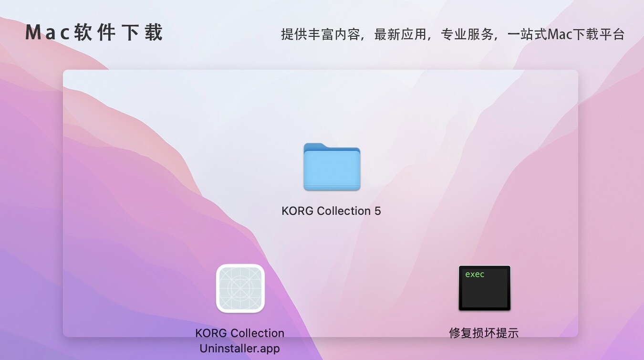This screenshot has height=360, width=644.
Task: Click the 'Uninstaller.app' label line
Action: pyautogui.click(x=240, y=349)
